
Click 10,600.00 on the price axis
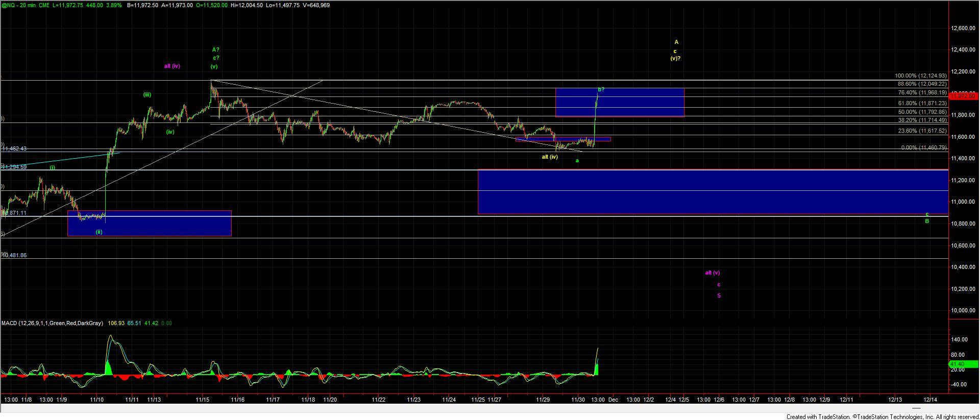964,245
